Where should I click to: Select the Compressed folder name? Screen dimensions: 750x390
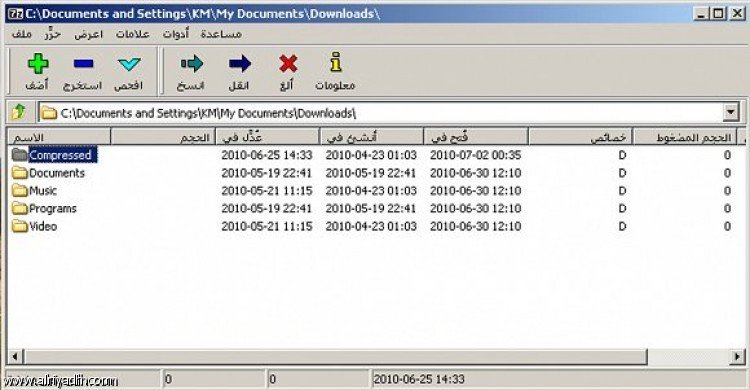pyautogui.click(x=60, y=155)
